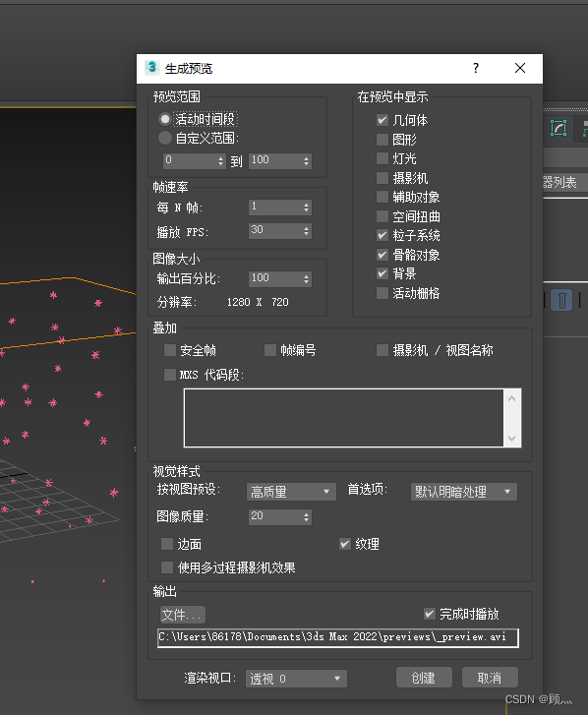588x715 pixels.
Task: Click the pin stack icon behind dialog
Action: [x=561, y=300]
